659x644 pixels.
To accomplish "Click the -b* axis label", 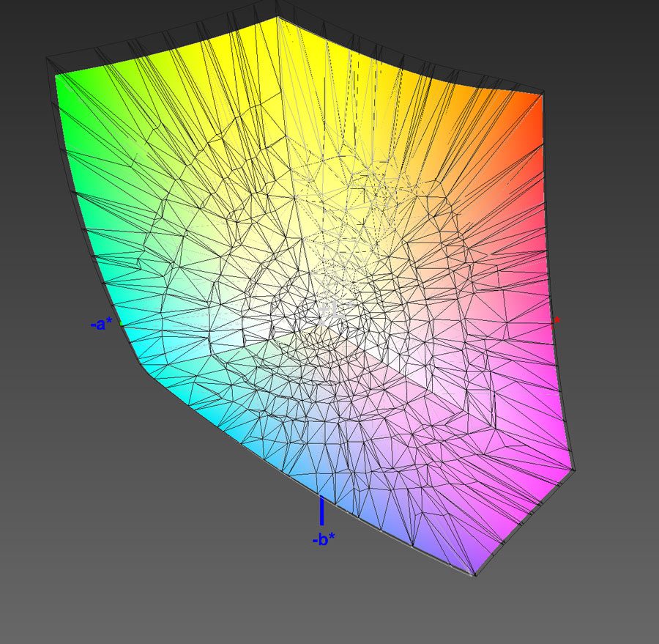I will [x=323, y=540].
